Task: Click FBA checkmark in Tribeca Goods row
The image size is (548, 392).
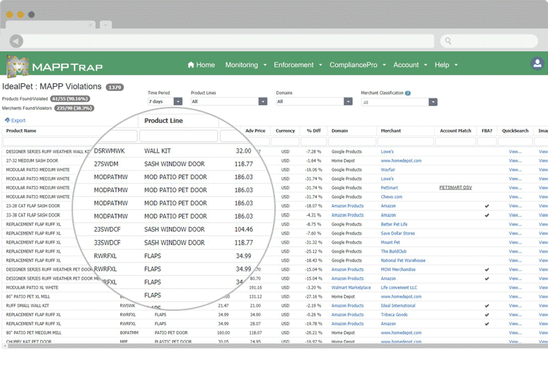Action: point(487,315)
